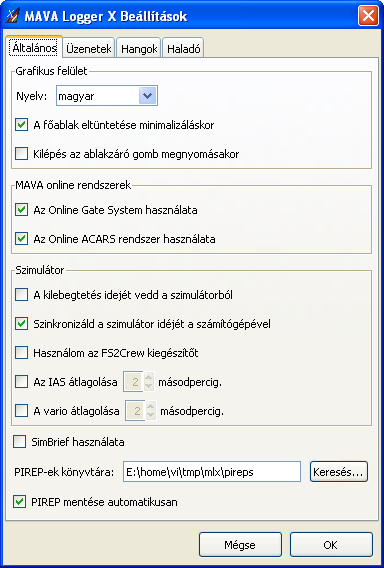384x568 pixels.
Task: Click the PIREP-ek könyvtára path field
Action: (212, 472)
